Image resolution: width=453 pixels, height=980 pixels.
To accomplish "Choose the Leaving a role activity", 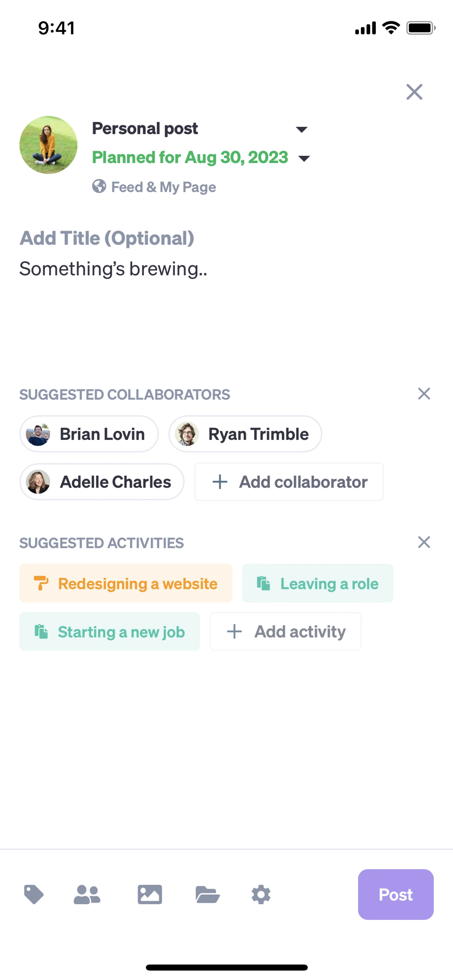I will [x=318, y=583].
